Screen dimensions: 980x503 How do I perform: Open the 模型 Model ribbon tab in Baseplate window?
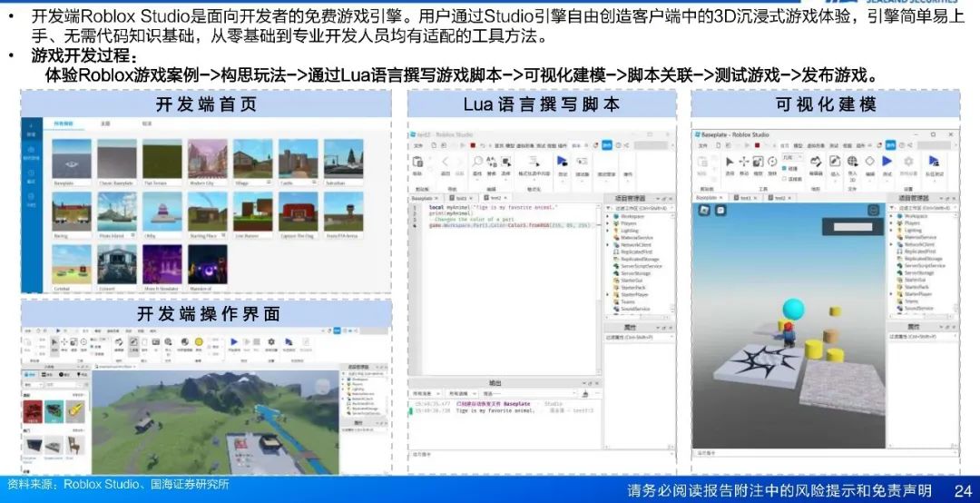tap(799, 146)
